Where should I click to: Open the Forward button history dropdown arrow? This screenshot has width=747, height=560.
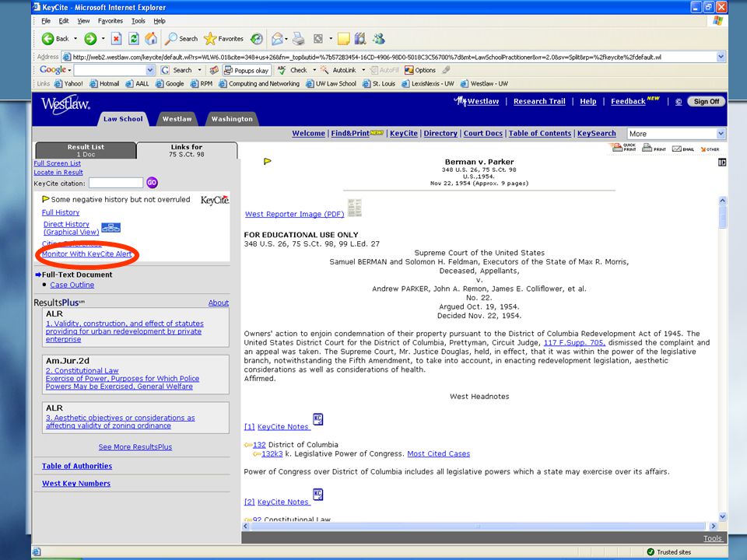[103, 39]
